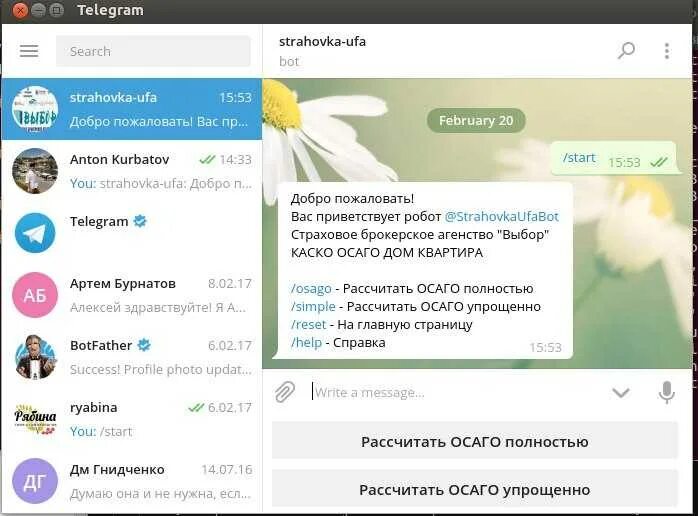The image size is (698, 516).
Task: Open the ryabina chat
Action: click(x=132, y=419)
